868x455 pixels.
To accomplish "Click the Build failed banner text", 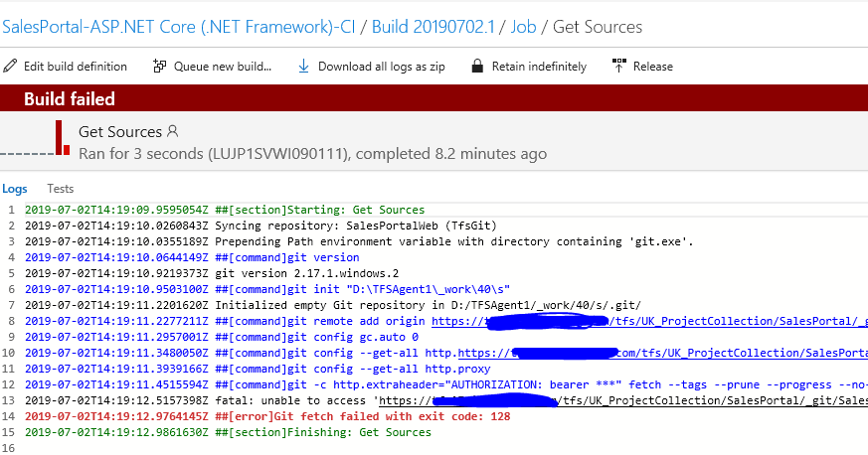I will tap(70, 99).
